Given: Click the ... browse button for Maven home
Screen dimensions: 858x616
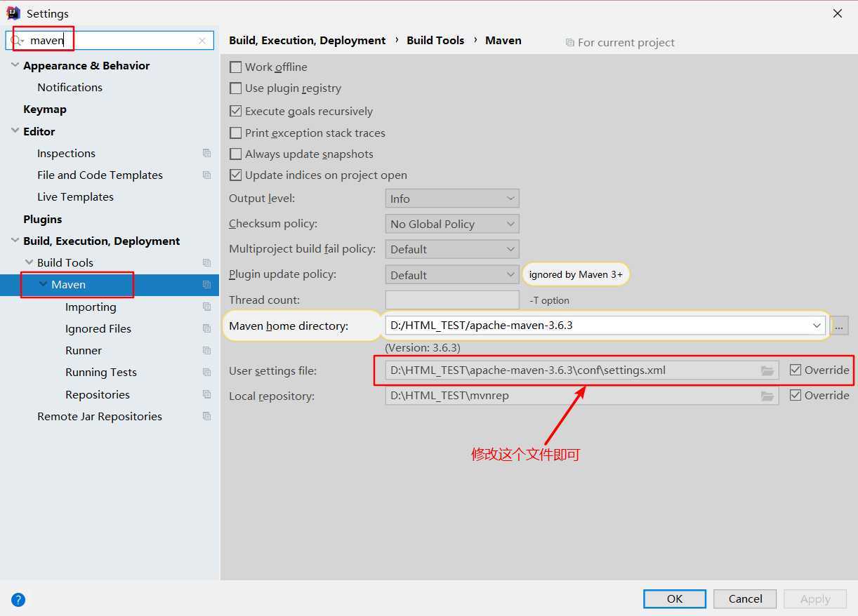Looking at the screenshot, I should [x=840, y=326].
